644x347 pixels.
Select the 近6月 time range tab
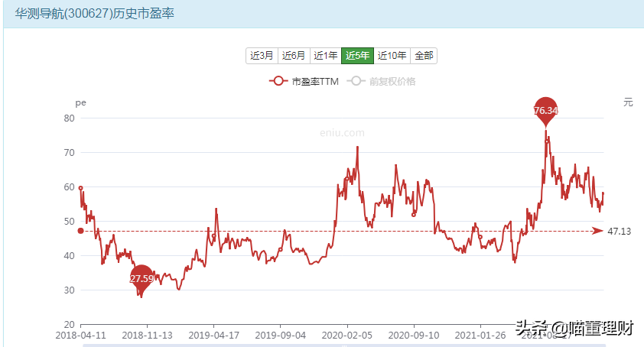point(294,56)
